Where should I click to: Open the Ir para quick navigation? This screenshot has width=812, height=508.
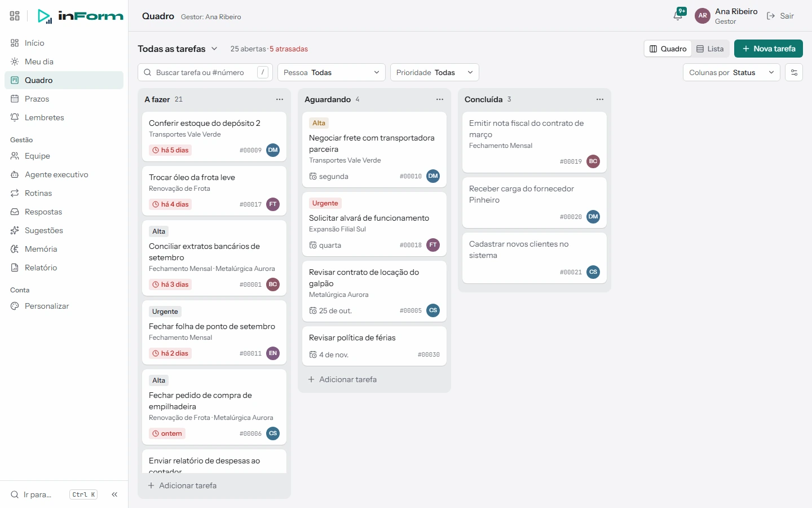pyautogui.click(x=54, y=494)
